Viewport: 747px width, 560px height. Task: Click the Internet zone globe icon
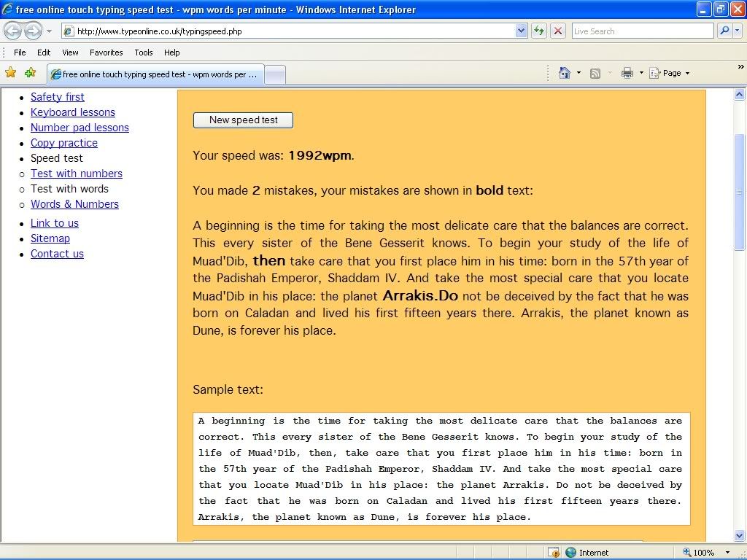pos(570,553)
